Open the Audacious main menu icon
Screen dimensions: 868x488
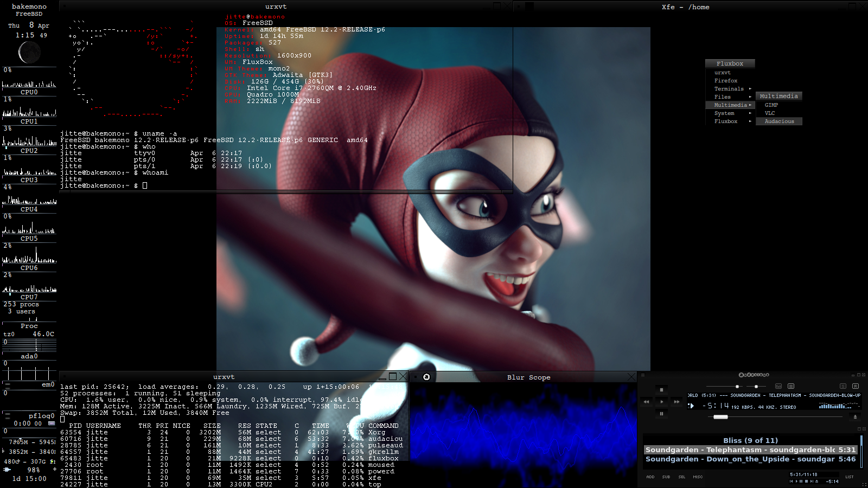pyautogui.click(x=643, y=375)
